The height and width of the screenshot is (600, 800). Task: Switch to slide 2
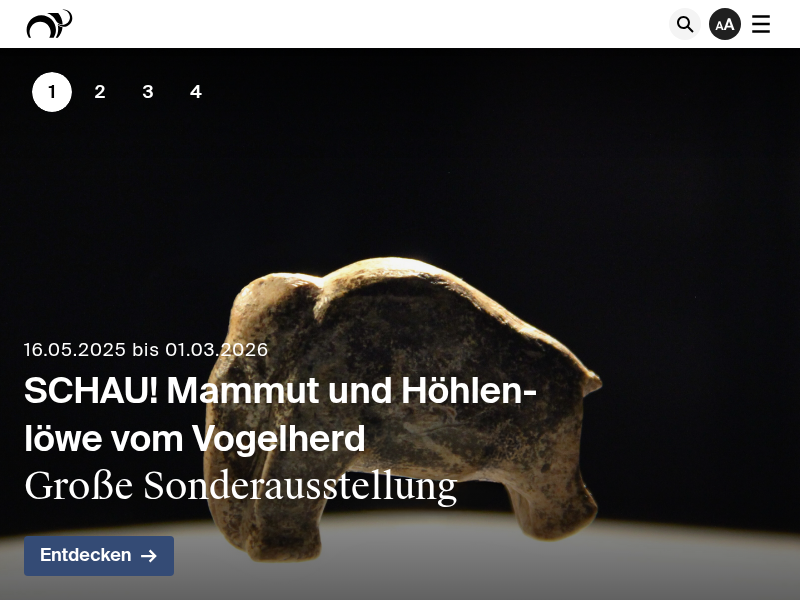pyautogui.click(x=100, y=92)
